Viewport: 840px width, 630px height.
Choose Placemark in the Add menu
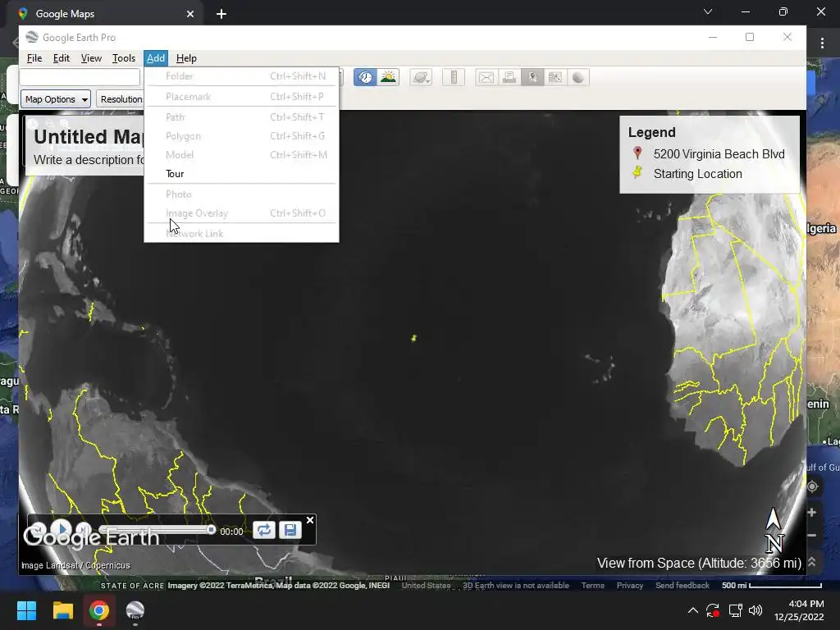tap(242, 97)
